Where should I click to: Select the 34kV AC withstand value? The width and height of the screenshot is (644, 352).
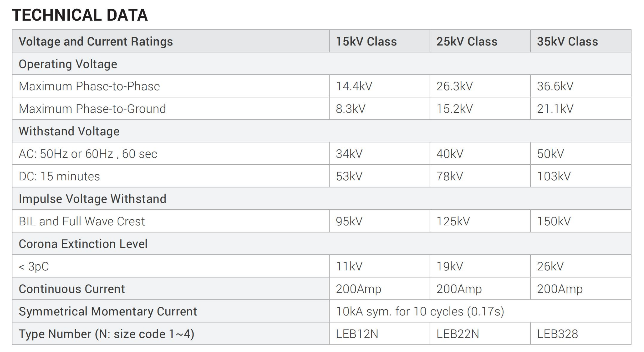(349, 154)
